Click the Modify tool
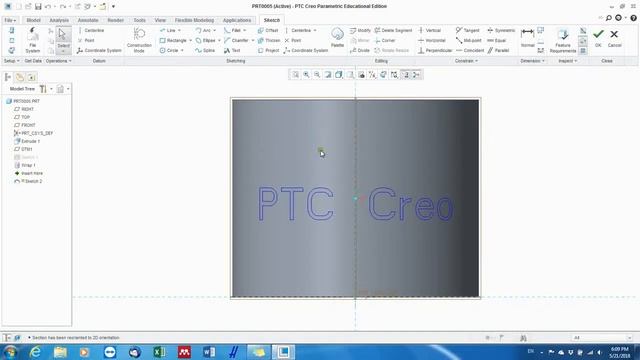The width and height of the screenshot is (640, 360). (x=360, y=30)
